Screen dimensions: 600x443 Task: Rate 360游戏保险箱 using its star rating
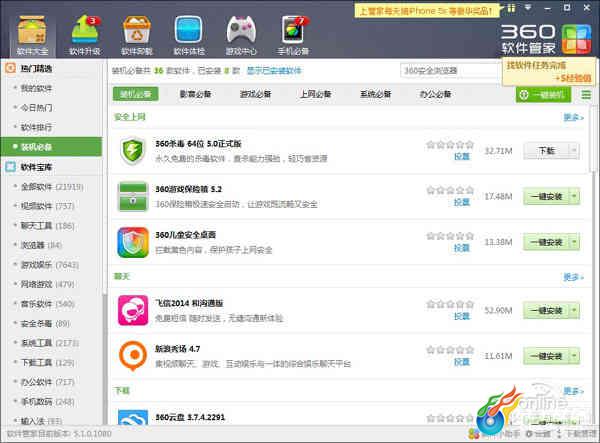450,190
